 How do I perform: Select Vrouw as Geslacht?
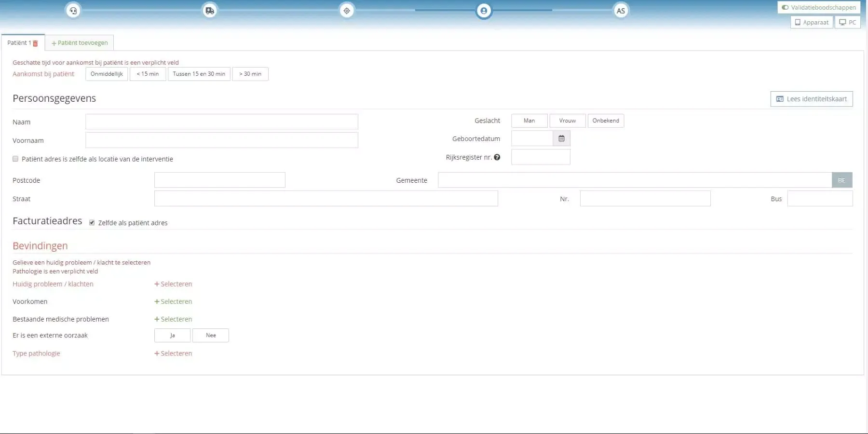pyautogui.click(x=567, y=121)
